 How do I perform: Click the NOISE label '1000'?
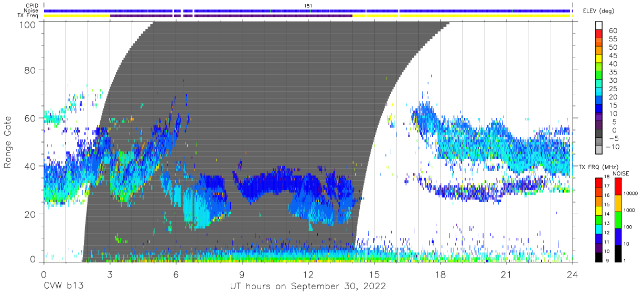click(x=630, y=211)
